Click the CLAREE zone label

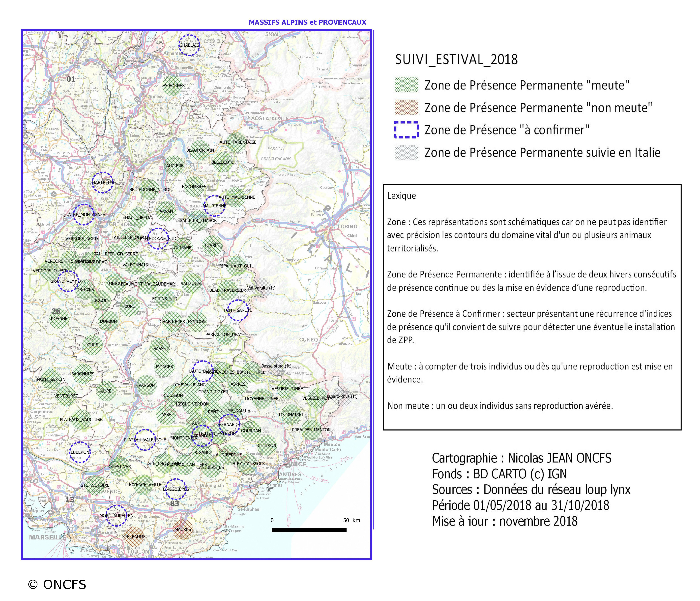point(212,245)
